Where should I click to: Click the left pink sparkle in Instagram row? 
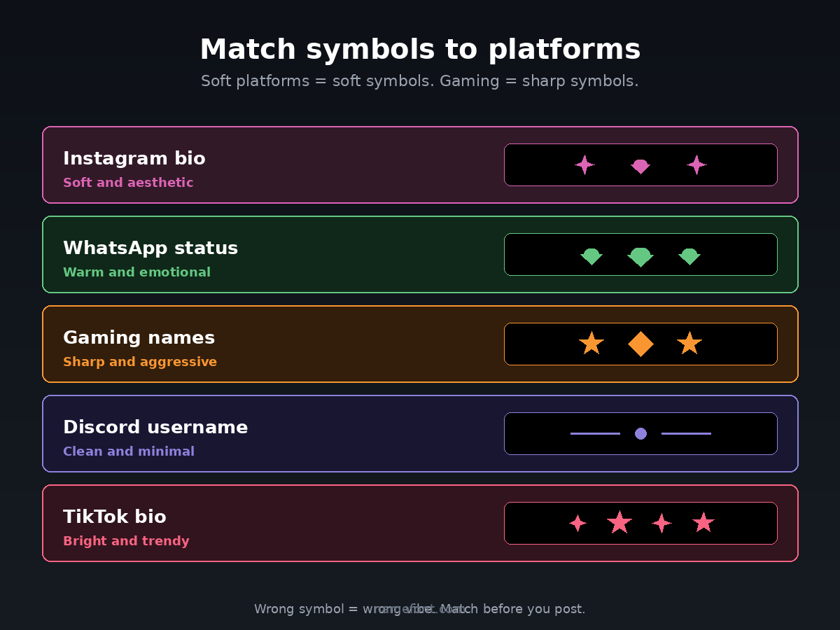(584, 165)
